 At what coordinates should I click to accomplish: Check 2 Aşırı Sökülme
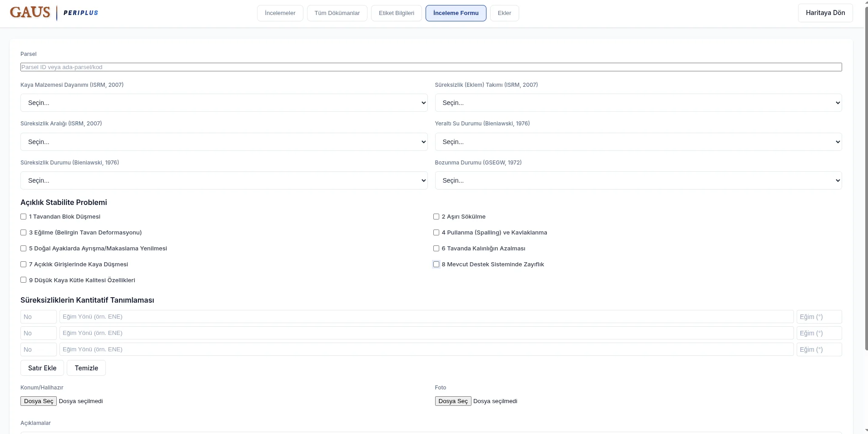click(436, 217)
